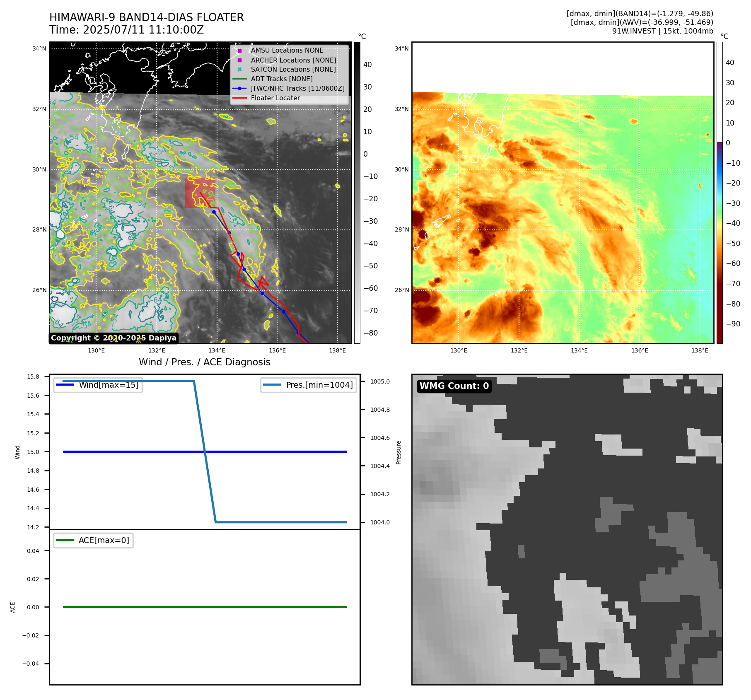Select the 'ARCHER Locations [NONE]' legend label
The image size is (751, 700).
[294, 60]
